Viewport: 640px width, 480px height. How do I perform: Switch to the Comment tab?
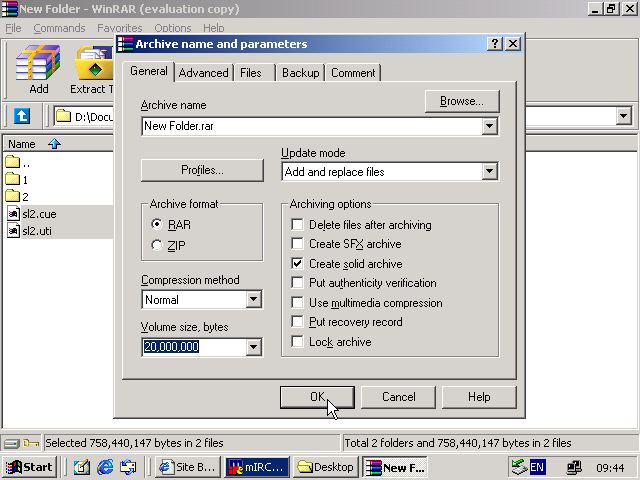[353, 73]
